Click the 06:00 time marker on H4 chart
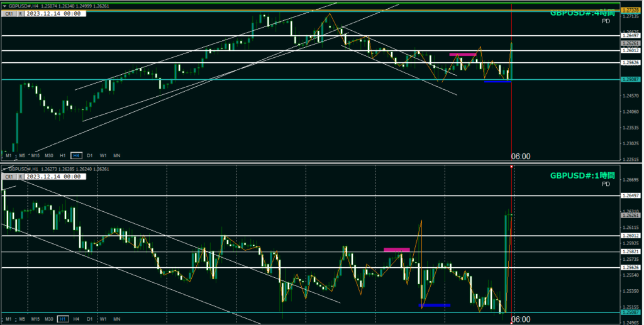This screenshot has height=325, width=644. [520, 157]
